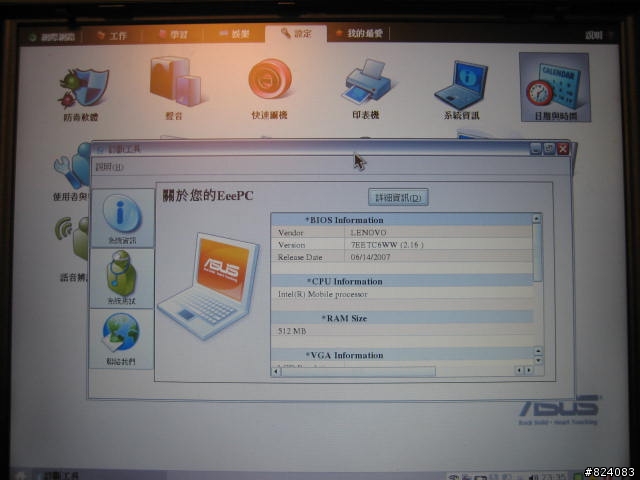The image size is (640, 480).
Task: Select the *BIOS Information header
Action: pyautogui.click(x=344, y=220)
